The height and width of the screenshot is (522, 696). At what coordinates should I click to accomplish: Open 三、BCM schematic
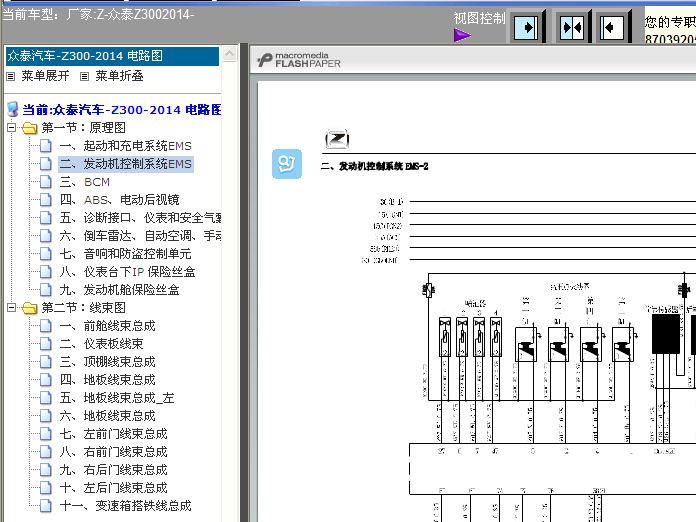click(85, 182)
